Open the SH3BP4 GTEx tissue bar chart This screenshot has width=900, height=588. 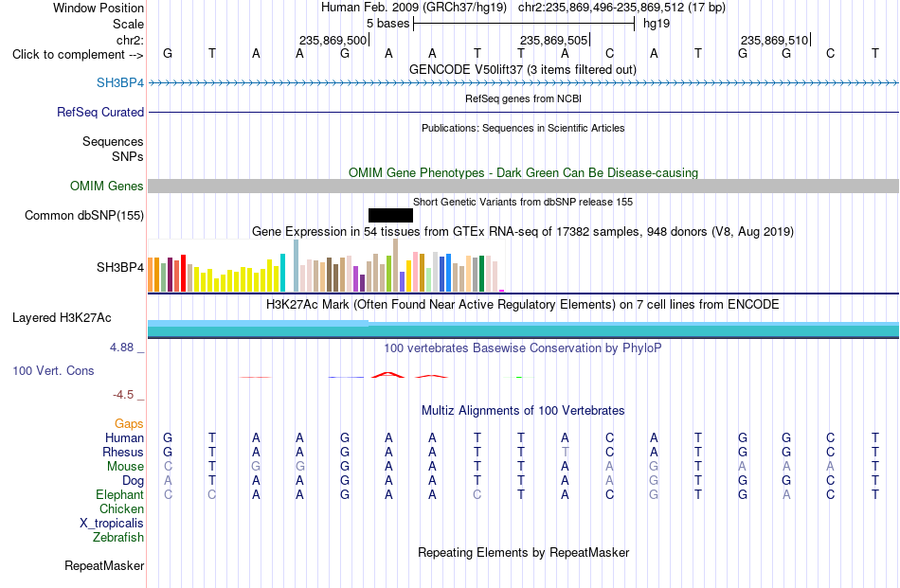click(x=326, y=266)
